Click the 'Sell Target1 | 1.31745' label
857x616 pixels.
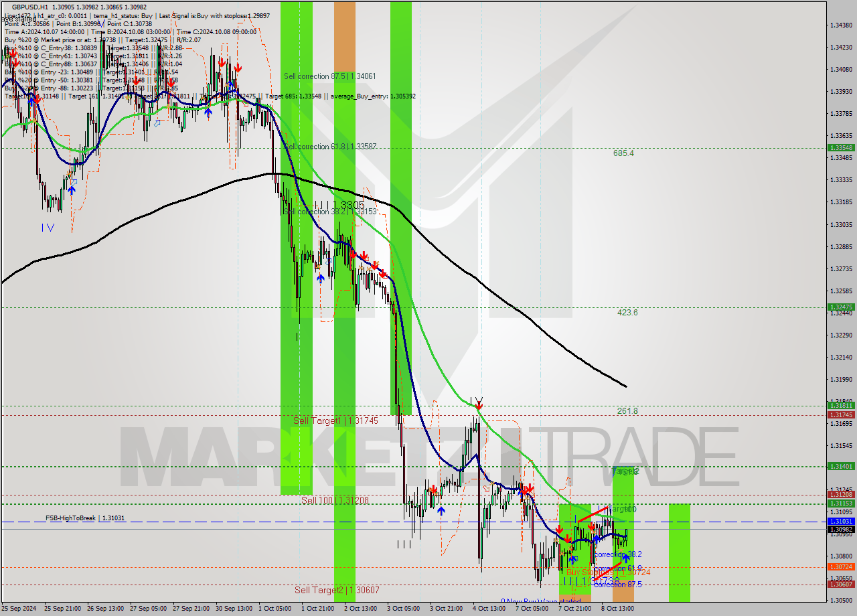point(335,420)
